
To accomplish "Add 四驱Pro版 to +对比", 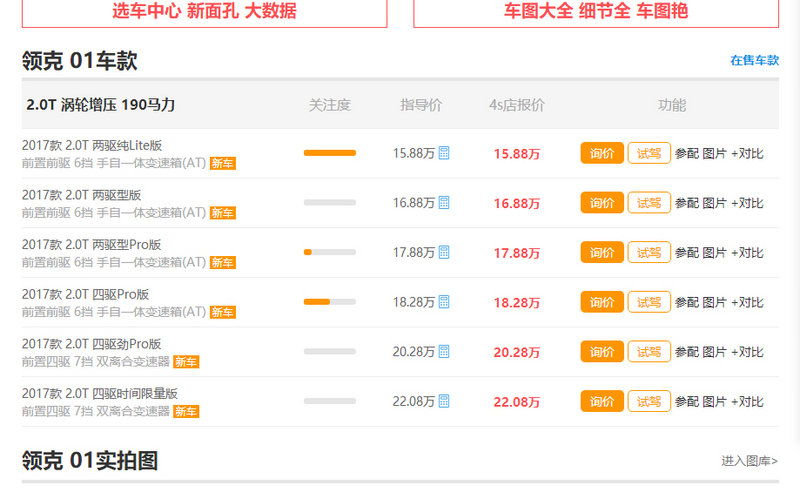I will tap(747, 303).
